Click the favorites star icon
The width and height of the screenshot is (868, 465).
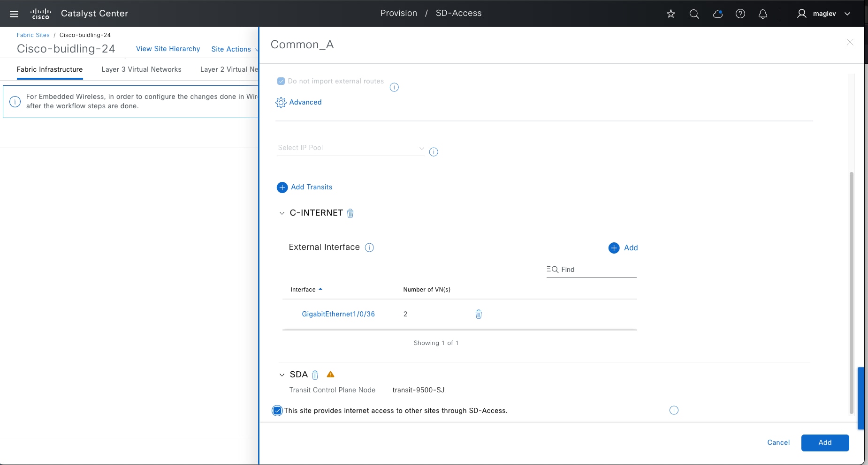pos(671,14)
